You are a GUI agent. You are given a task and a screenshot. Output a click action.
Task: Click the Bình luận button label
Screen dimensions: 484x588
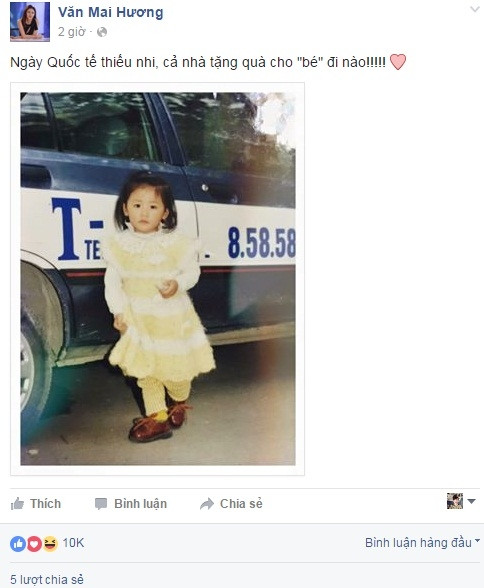coord(141,504)
